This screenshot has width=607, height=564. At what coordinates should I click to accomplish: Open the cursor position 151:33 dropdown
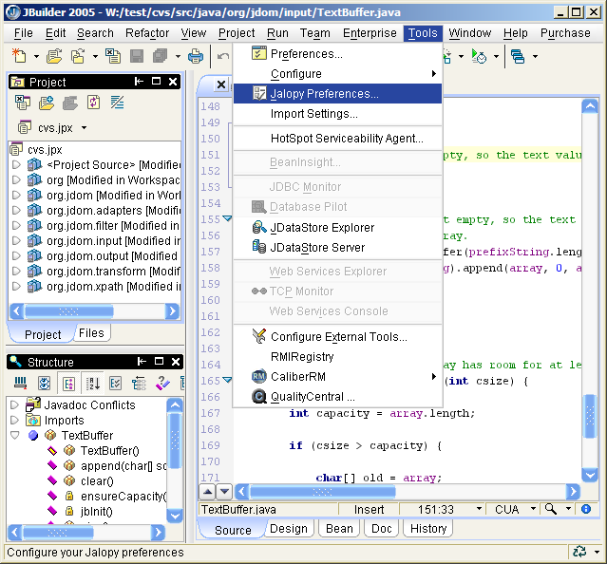pos(479,508)
